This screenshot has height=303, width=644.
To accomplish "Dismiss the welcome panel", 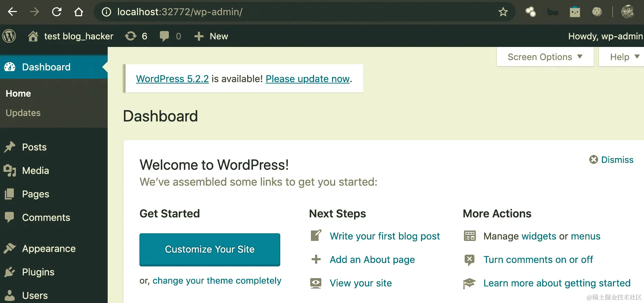I will point(611,160).
